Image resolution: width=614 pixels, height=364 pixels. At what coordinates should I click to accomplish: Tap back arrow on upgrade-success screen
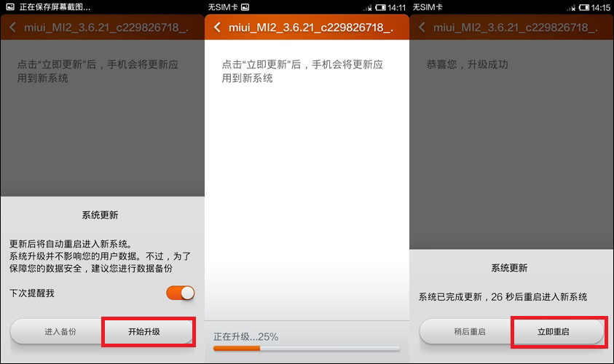tap(422, 27)
